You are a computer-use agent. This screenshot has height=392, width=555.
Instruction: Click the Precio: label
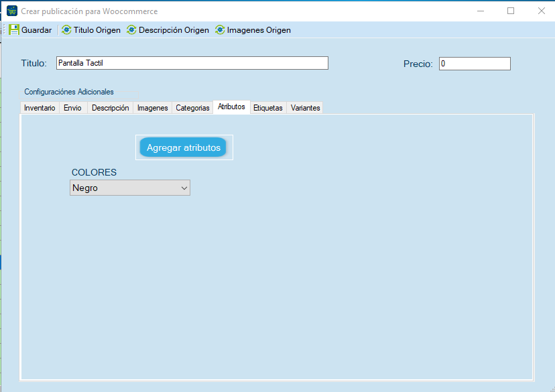[418, 64]
